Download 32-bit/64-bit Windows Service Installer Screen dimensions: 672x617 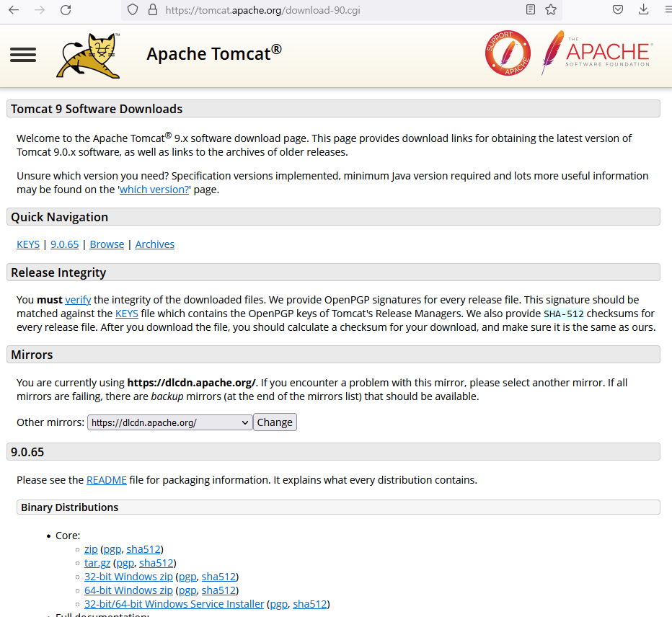click(174, 604)
